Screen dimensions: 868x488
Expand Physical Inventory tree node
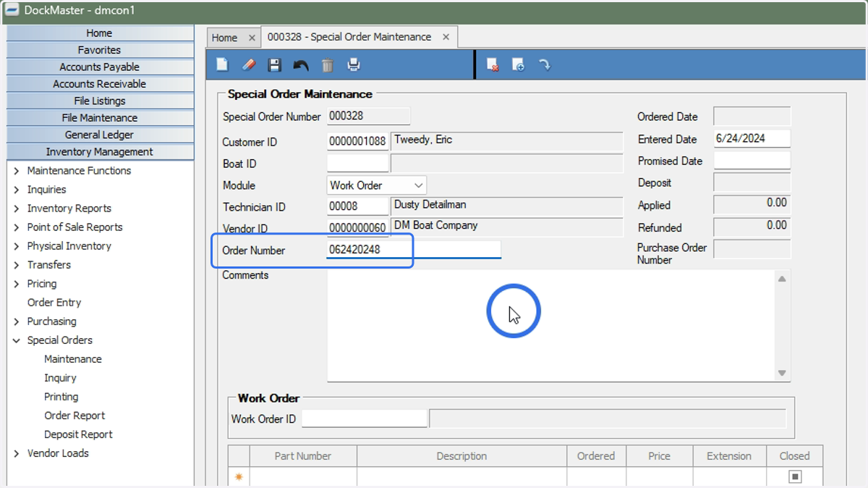click(16, 246)
